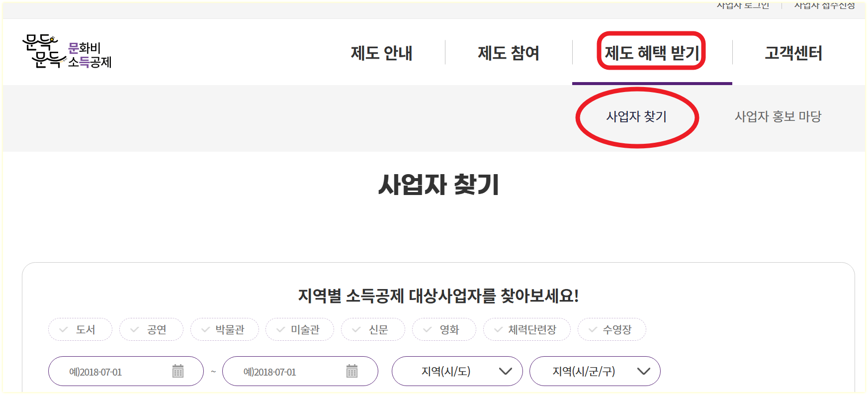
Task: Click the 사업자 로그인 link
Action: click(743, 6)
